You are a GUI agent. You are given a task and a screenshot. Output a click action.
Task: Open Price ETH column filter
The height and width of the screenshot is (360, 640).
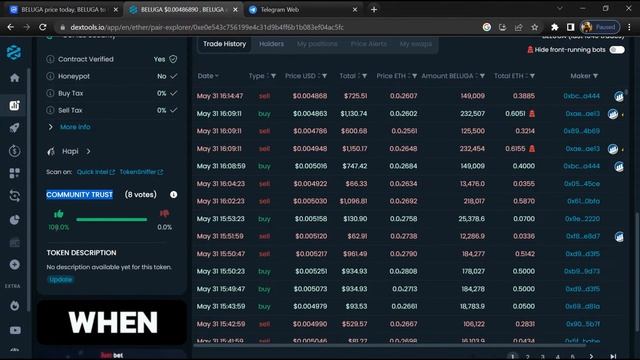[x=415, y=76]
